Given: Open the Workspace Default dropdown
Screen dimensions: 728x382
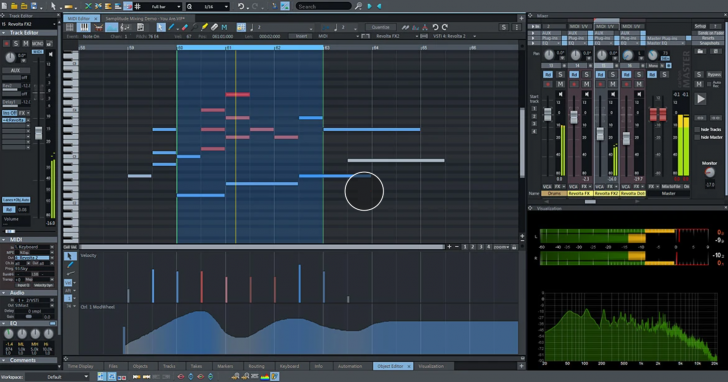Looking at the screenshot, I should click(56, 377).
